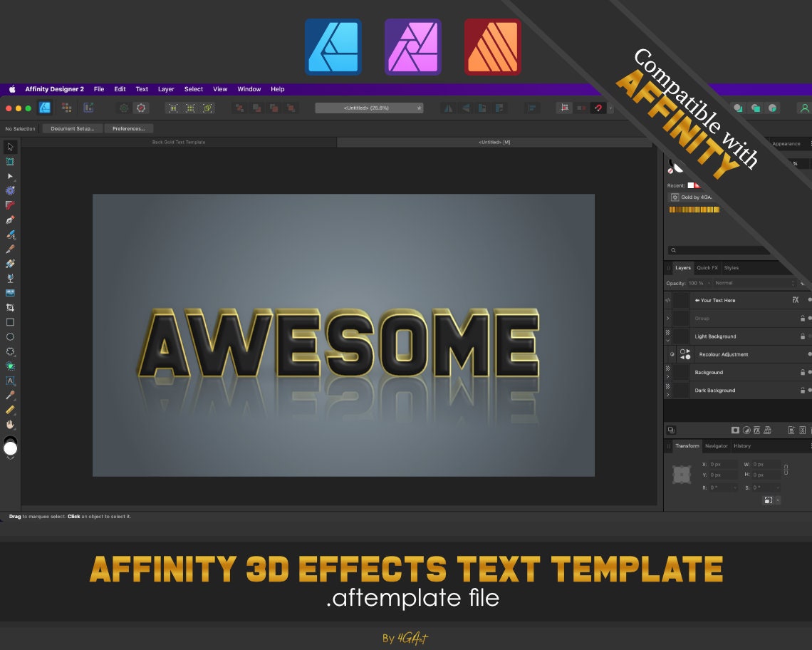812x650 pixels.
Task: Activate the Crop tool
Action: [x=10, y=307]
